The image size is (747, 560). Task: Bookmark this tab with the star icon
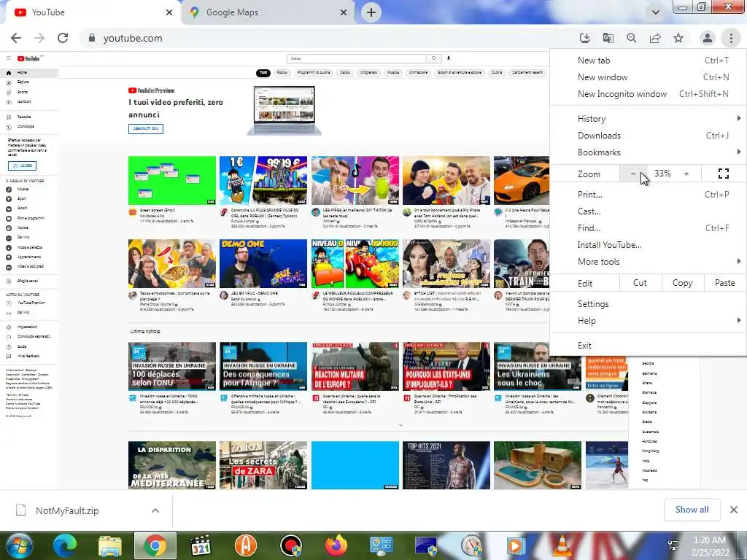click(x=678, y=38)
